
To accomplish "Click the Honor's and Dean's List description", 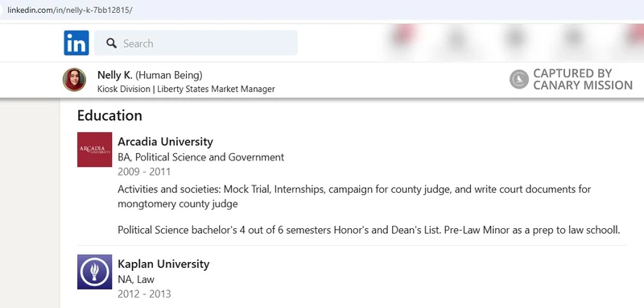I will [369, 230].
